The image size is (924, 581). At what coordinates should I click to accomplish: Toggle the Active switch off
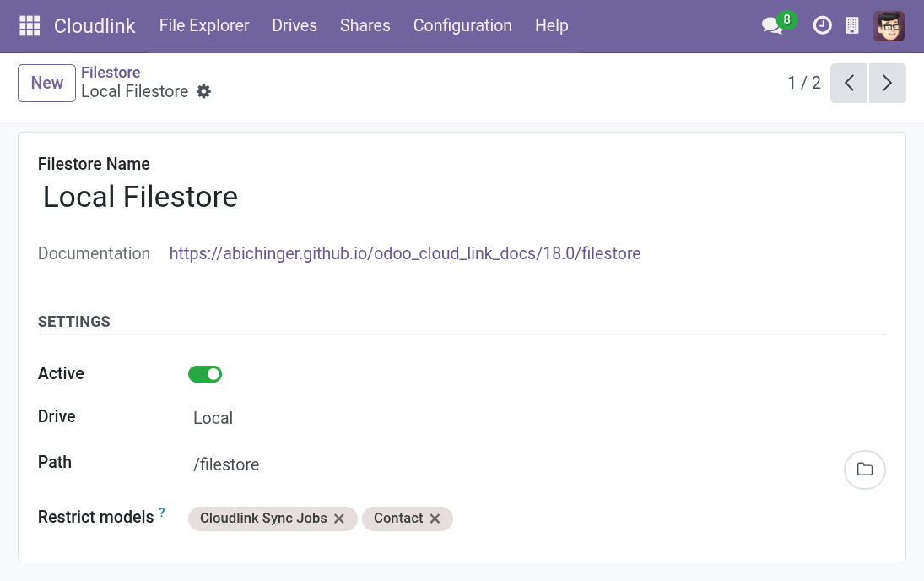205,374
